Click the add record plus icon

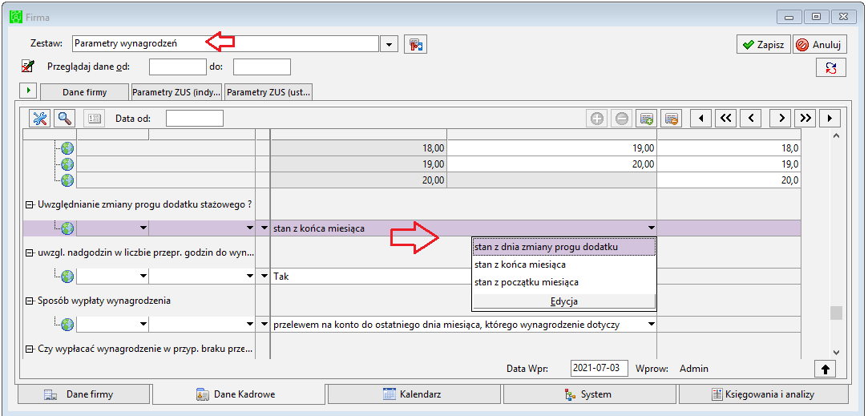point(597,118)
